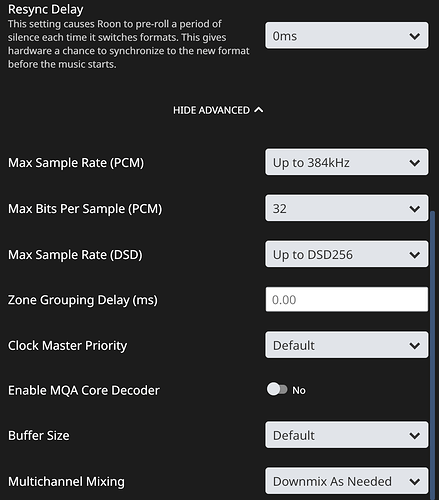This screenshot has height=500, width=439.
Task: Click the Zone Grouping Delay input field
Action: (347, 300)
